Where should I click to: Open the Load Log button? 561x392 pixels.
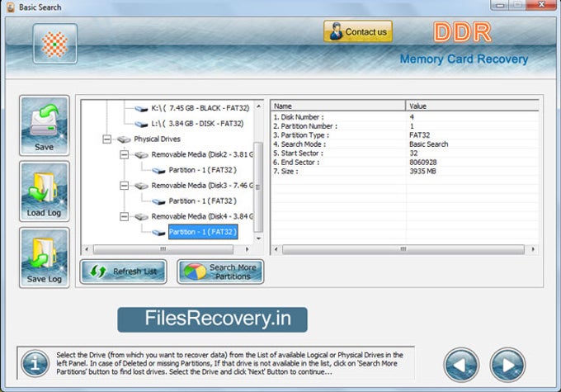pos(44,191)
